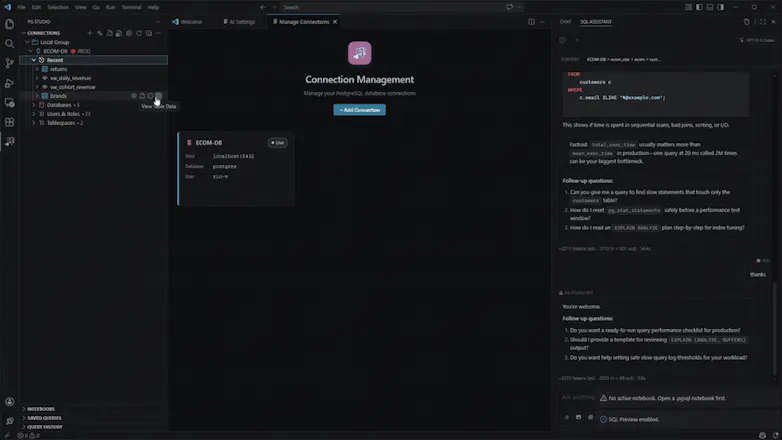The image size is (782, 440).
Task: Click the top Search command box
Action: tap(394, 7)
